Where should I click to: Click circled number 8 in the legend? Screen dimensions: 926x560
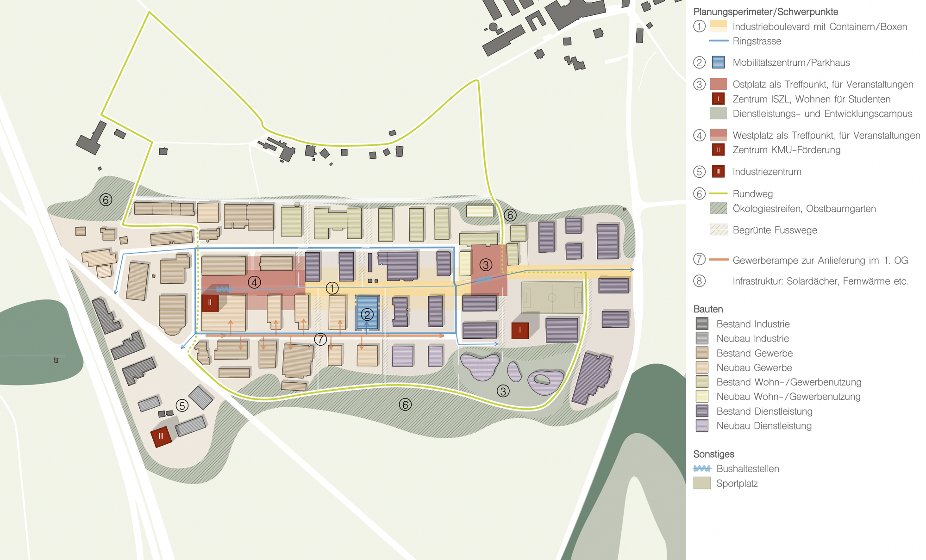(699, 281)
